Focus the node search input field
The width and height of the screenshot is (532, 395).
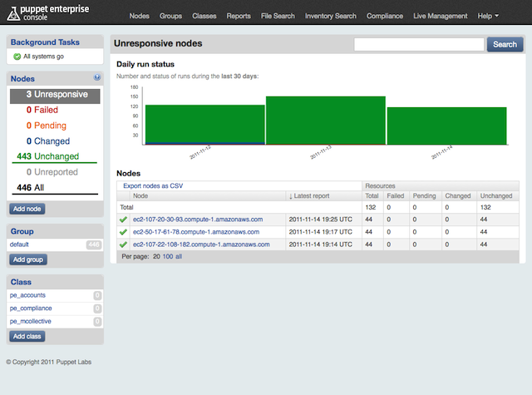click(419, 45)
